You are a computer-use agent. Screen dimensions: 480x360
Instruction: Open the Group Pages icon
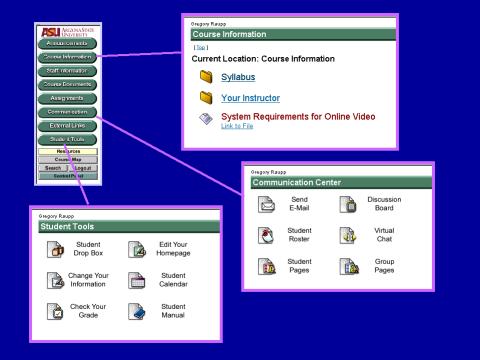(x=349, y=266)
